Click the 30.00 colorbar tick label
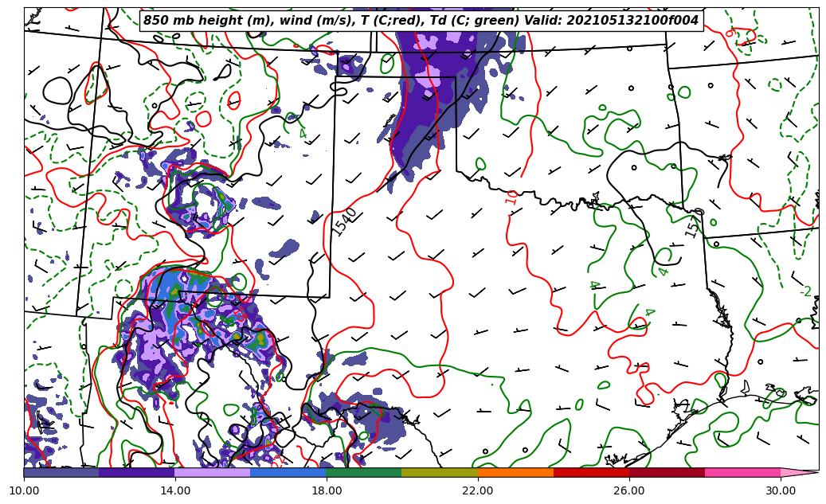This screenshot has height=504, width=826. [x=781, y=490]
